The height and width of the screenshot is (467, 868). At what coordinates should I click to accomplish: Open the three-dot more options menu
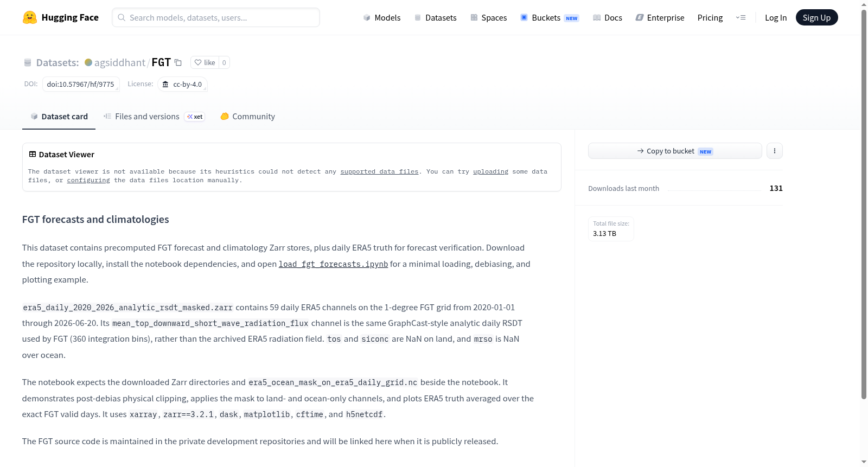coord(775,151)
